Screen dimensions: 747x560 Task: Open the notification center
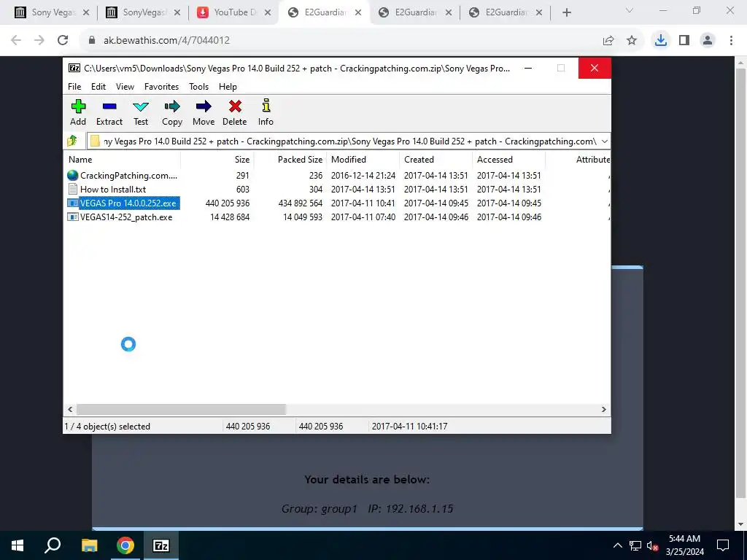coord(723,545)
